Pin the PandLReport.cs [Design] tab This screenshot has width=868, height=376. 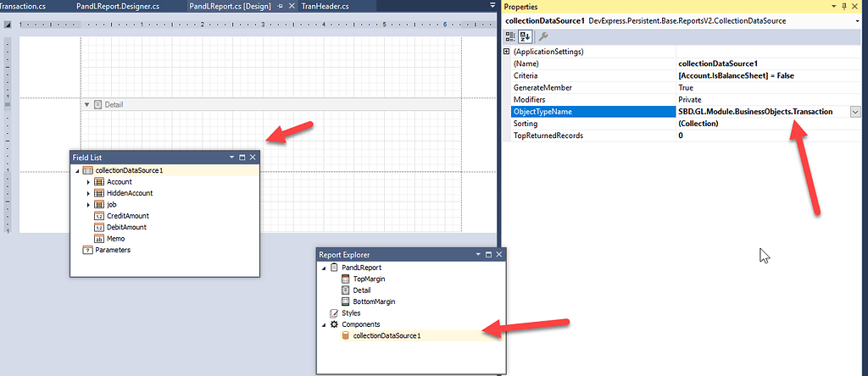coord(281,6)
